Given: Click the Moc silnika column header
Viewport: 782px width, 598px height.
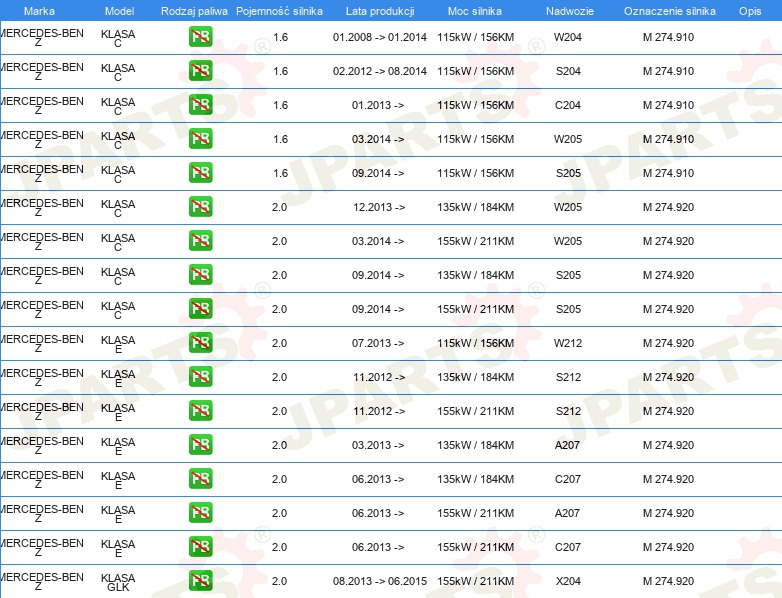Looking at the screenshot, I should click(475, 11).
